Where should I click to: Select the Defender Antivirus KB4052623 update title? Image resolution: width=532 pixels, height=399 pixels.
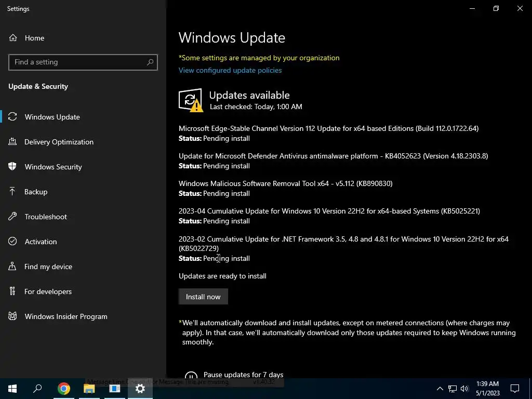pyautogui.click(x=333, y=156)
